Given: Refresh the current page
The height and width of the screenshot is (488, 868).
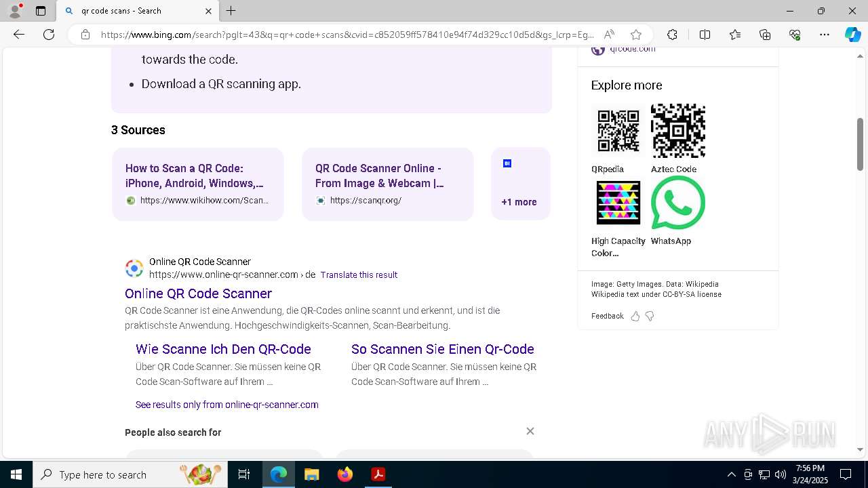Looking at the screenshot, I should [x=49, y=35].
